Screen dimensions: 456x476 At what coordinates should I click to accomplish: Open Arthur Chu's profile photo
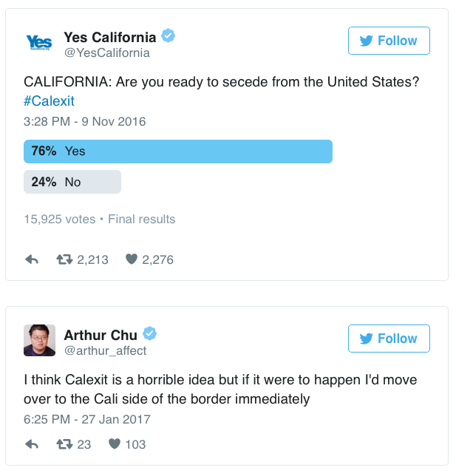[39, 340]
